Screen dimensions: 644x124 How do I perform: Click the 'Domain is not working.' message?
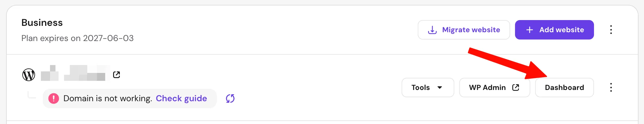point(108,98)
